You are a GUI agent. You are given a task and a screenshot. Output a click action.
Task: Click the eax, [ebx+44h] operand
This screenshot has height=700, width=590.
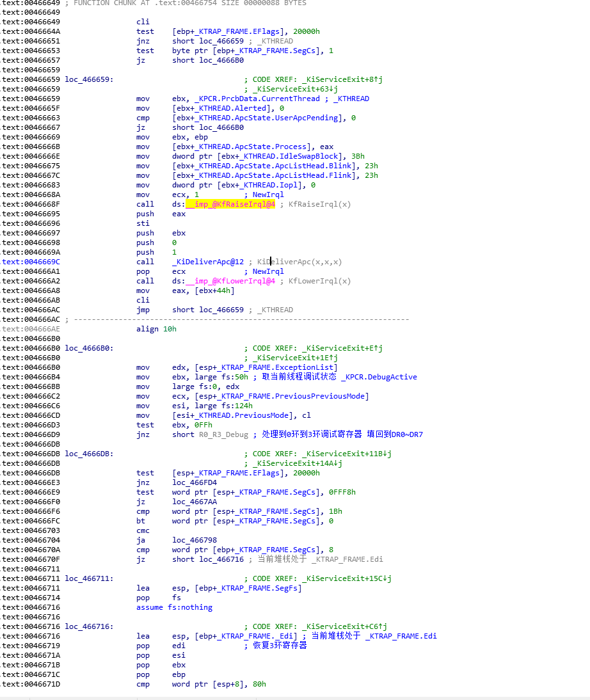[x=203, y=290]
